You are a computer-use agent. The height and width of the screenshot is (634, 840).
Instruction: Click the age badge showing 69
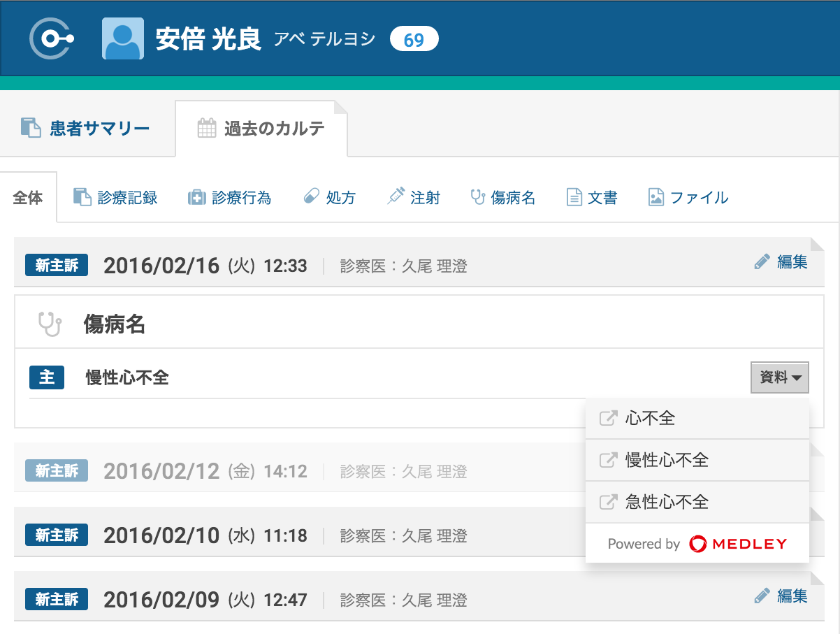(414, 39)
